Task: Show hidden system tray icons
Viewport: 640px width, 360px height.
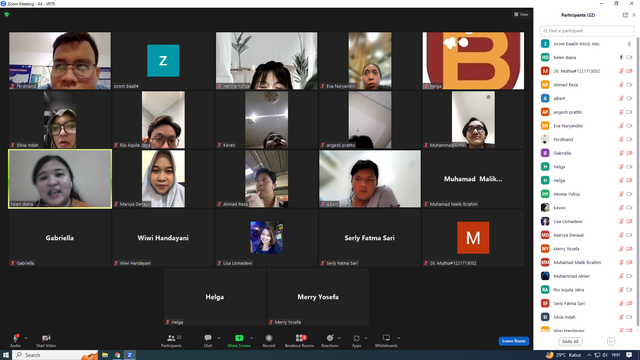Action: tap(589, 355)
